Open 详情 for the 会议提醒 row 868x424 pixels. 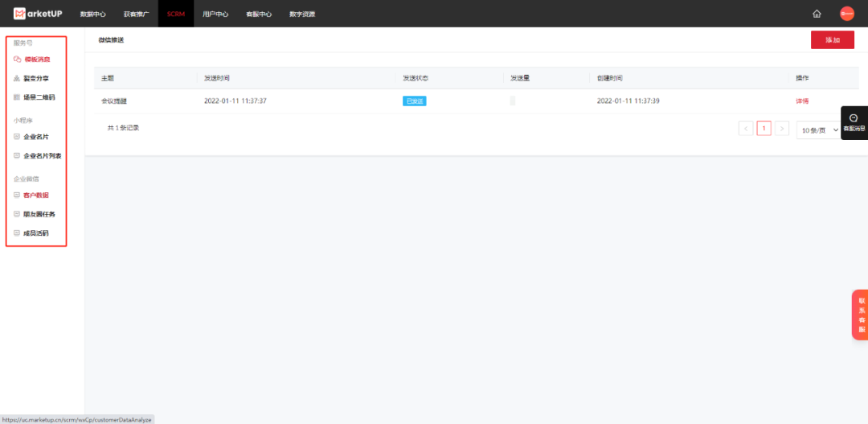point(802,101)
